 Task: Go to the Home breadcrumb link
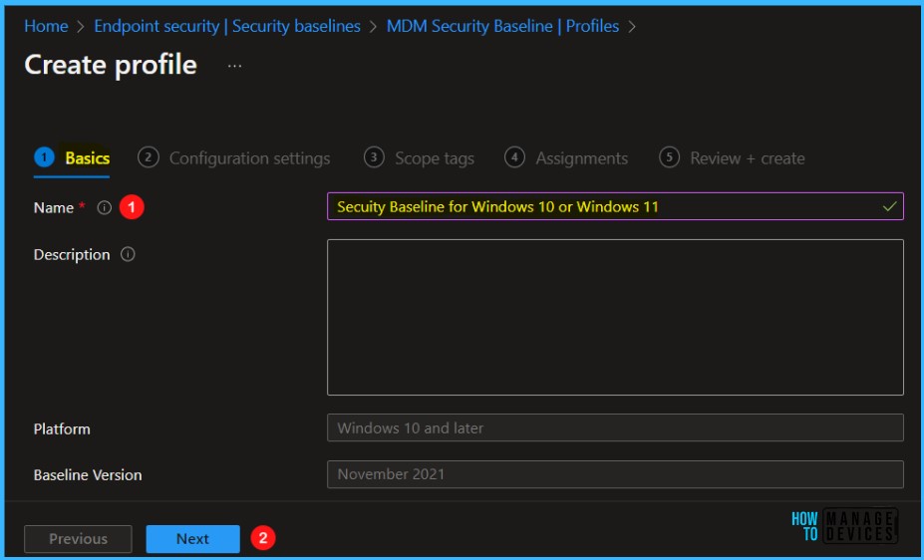[x=46, y=26]
